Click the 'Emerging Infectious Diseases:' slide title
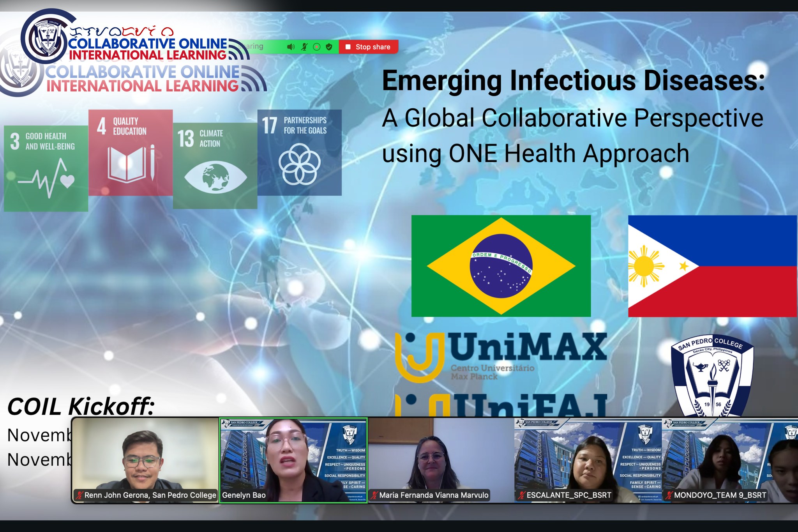Screen dimensions: 798x532 574,81
